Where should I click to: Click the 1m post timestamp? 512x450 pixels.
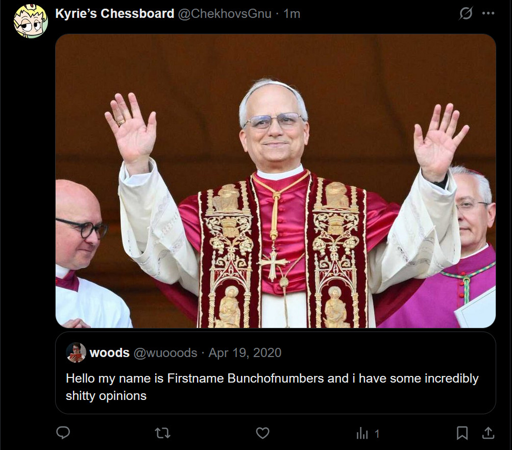(292, 14)
